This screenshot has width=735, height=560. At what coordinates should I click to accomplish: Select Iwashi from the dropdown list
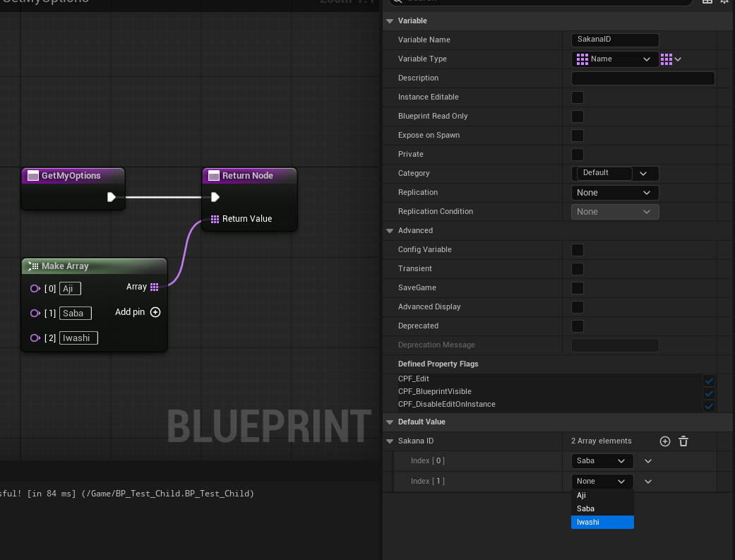pyautogui.click(x=602, y=523)
